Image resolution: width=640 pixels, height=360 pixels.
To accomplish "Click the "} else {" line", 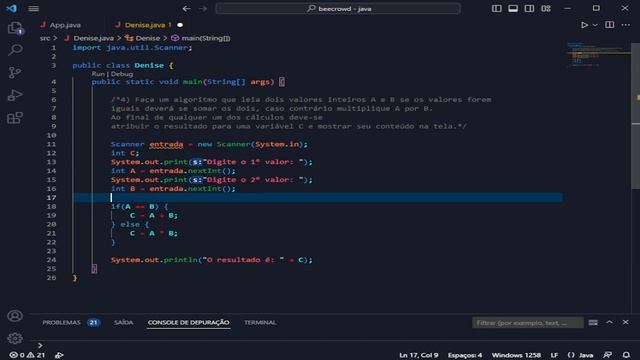I will click(x=130, y=224).
